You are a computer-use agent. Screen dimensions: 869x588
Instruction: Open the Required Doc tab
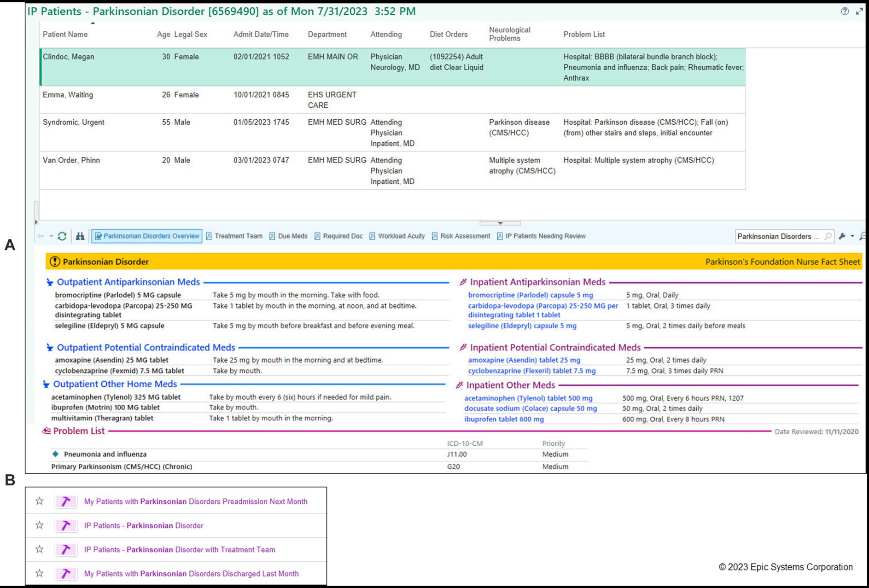point(338,236)
